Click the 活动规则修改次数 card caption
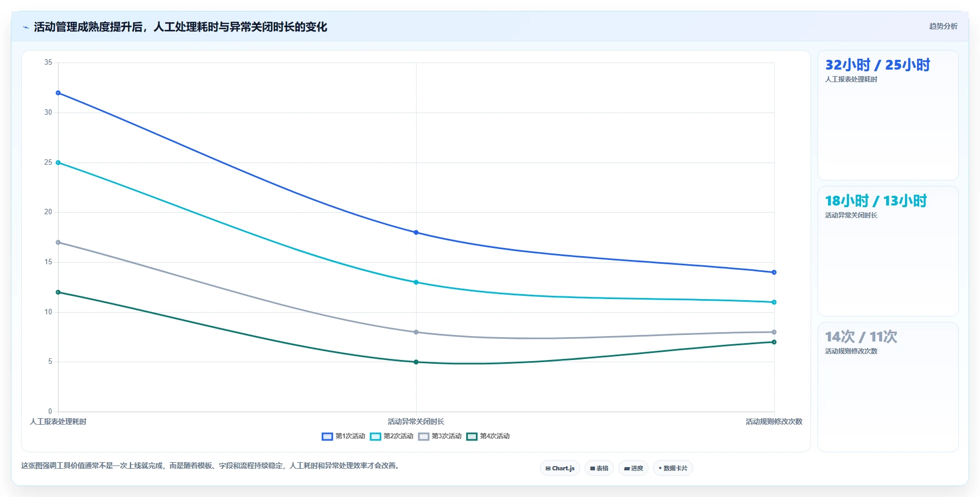 coord(851,351)
